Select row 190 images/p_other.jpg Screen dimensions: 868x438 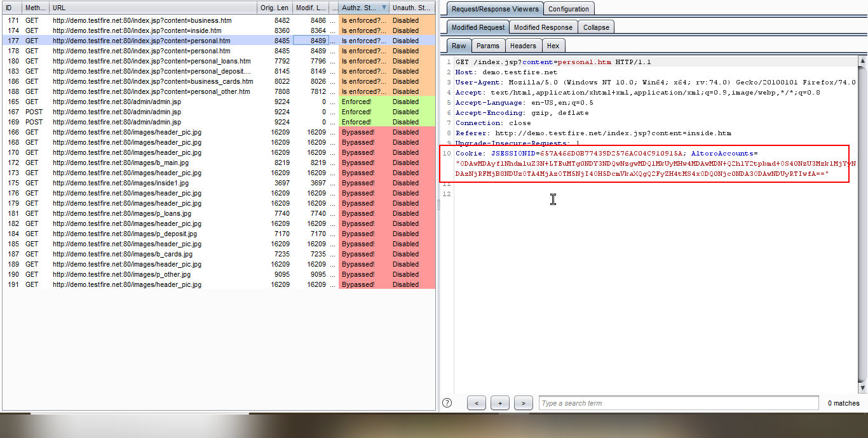tap(219, 274)
